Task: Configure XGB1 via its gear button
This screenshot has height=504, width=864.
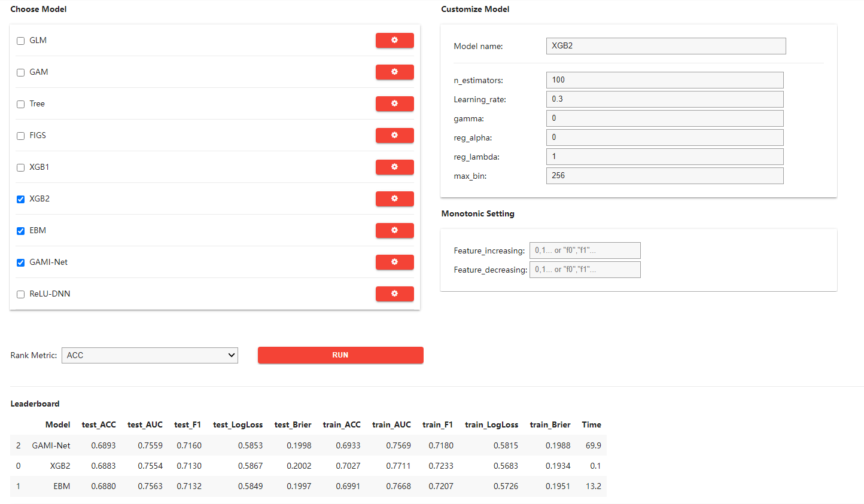Action: pyautogui.click(x=394, y=167)
